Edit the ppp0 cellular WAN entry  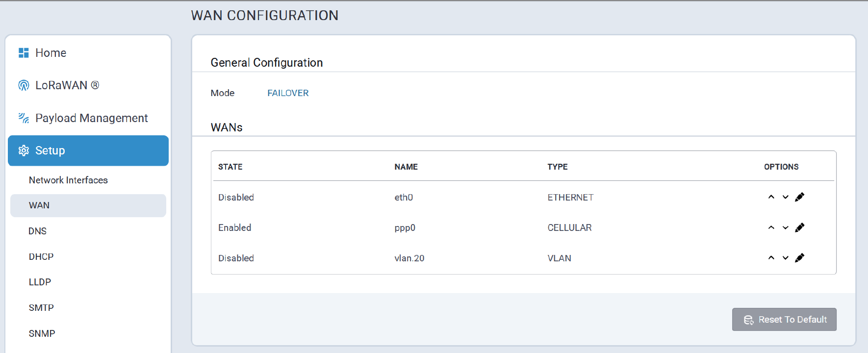click(800, 227)
